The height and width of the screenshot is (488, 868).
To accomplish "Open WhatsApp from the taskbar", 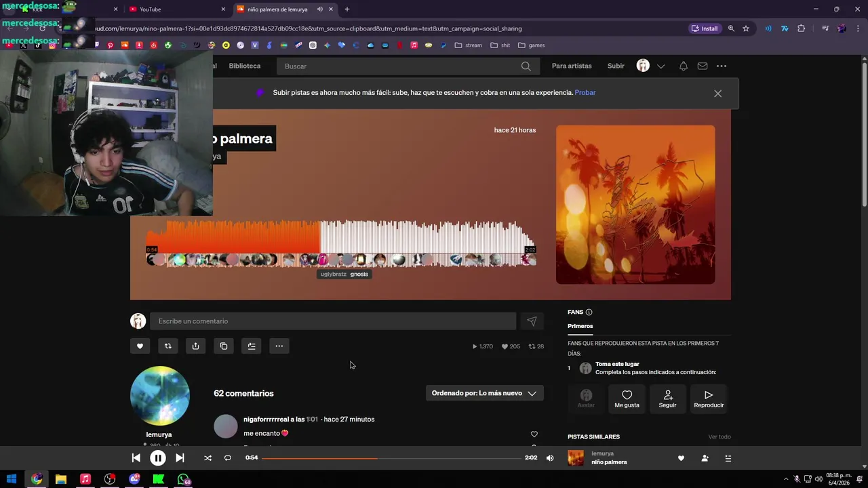I will (183, 479).
